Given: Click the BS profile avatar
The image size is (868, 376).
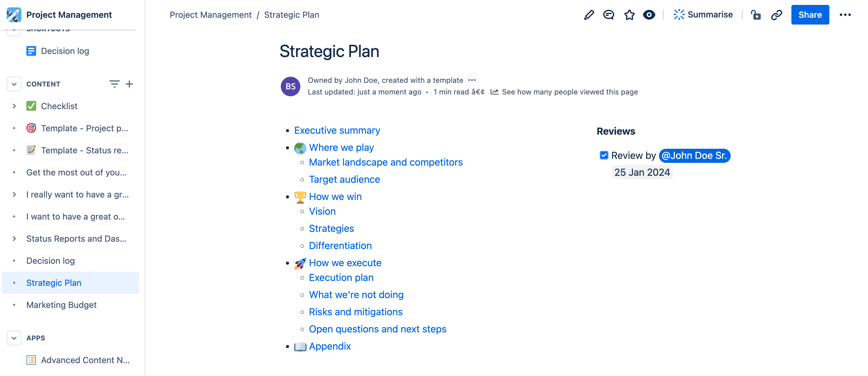Looking at the screenshot, I should pos(290,86).
